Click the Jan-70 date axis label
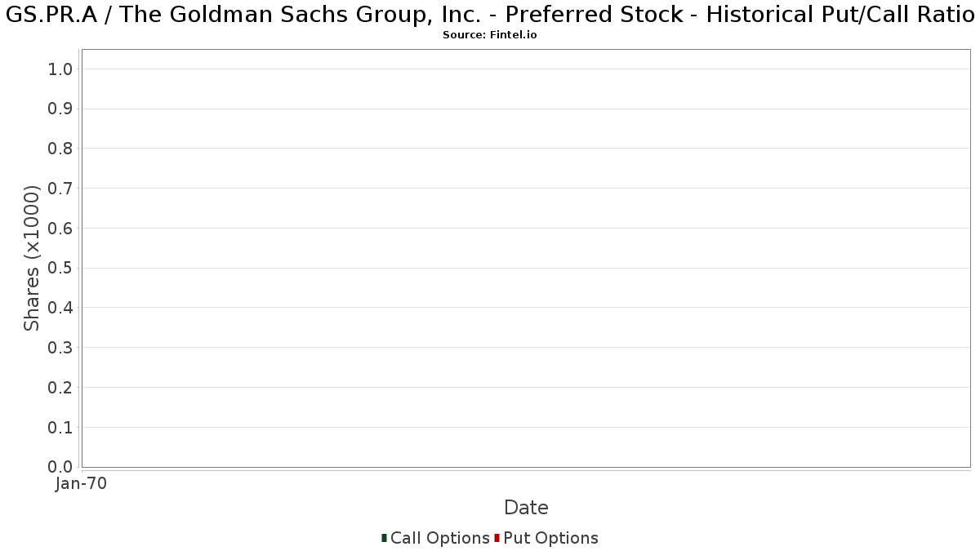 click(81, 484)
